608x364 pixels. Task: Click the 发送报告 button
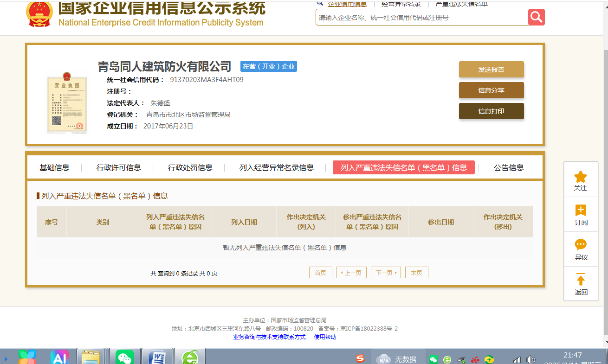492,70
